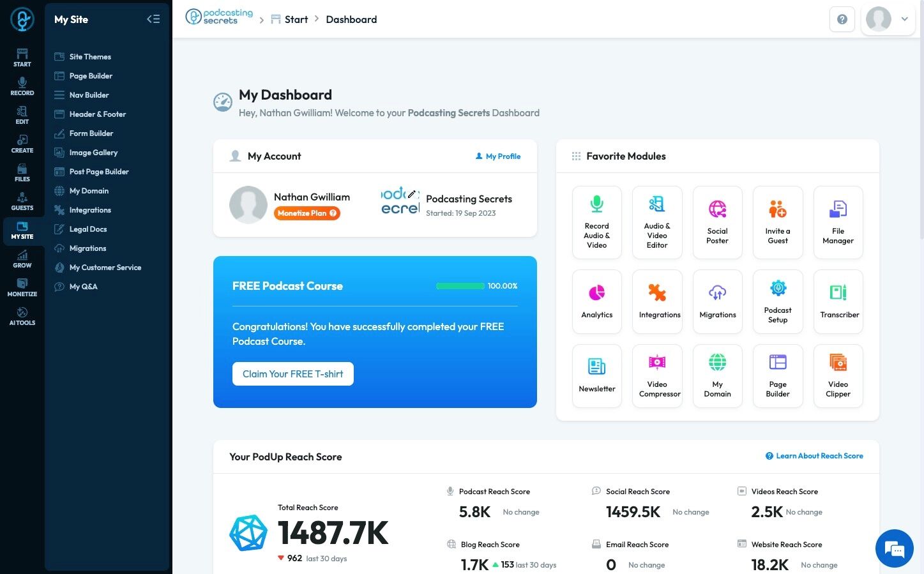Click the user avatar in the top bar
The width and height of the screenshot is (924, 574).
coord(879,19)
